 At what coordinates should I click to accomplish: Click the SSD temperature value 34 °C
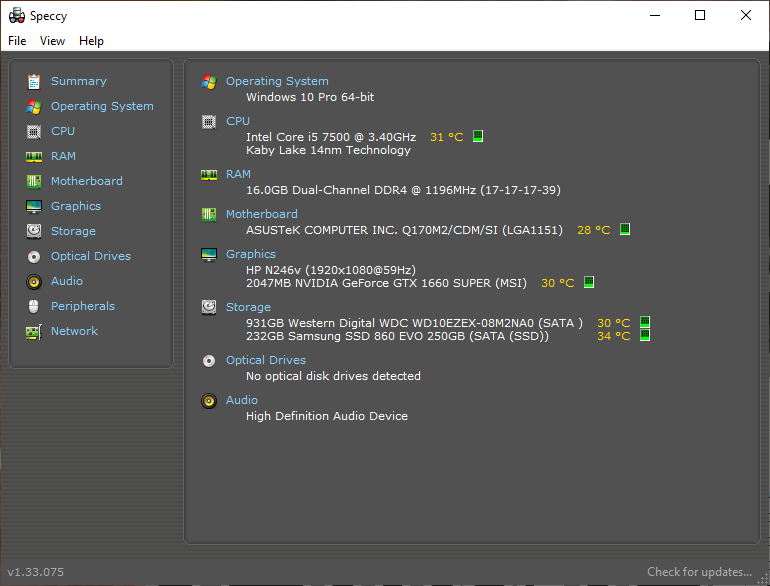click(x=614, y=336)
